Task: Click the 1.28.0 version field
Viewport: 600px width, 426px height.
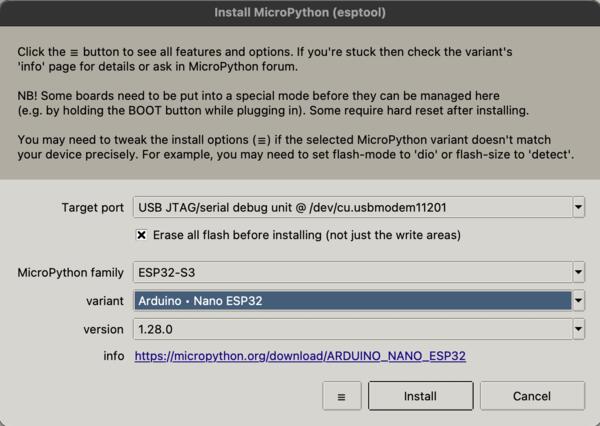Action: tap(352, 328)
